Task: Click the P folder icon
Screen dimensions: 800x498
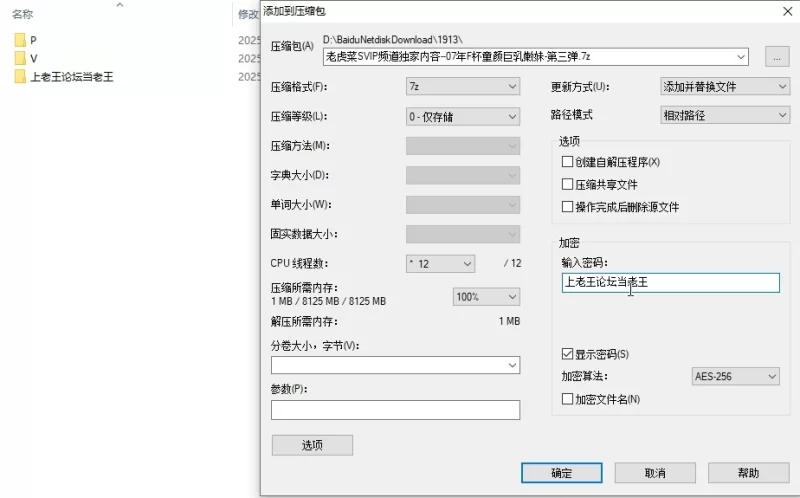Action: (21, 40)
